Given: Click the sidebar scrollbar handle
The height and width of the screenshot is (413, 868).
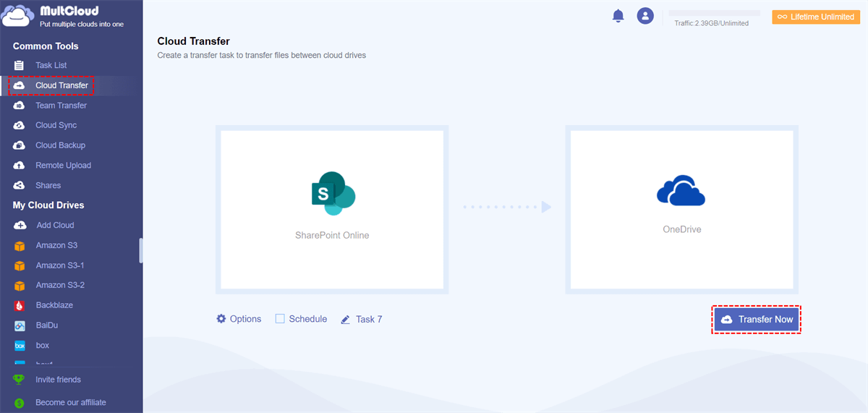Looking at the screenshot, I should pos(141,250).
